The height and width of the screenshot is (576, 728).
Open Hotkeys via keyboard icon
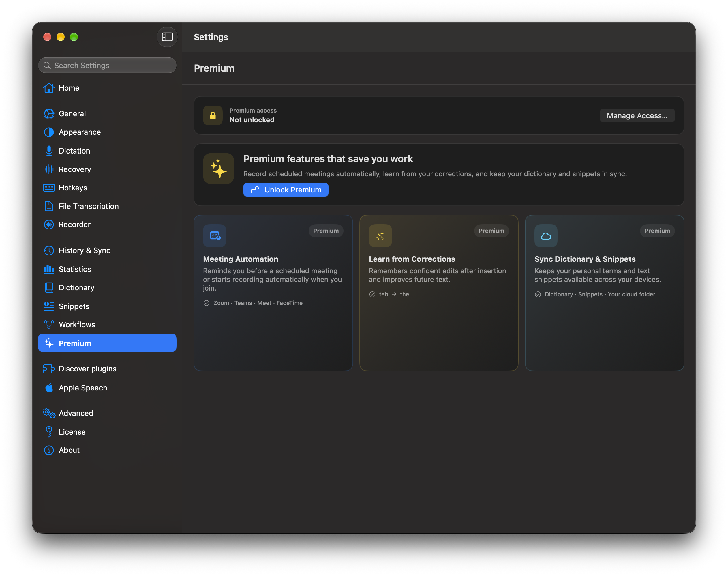point(49,188)
